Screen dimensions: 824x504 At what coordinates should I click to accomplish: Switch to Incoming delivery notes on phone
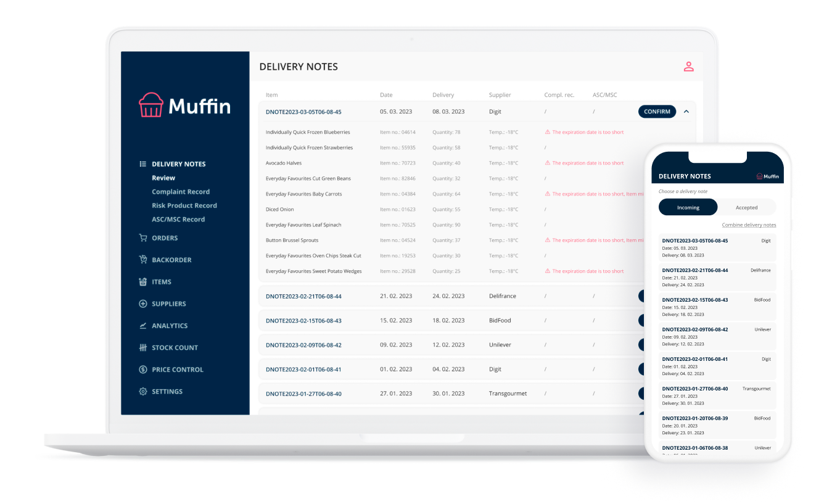click(x=688, y=207)
